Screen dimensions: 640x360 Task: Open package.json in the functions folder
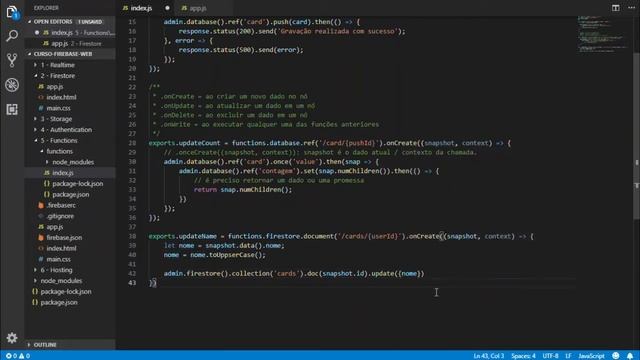coord(71,194)
